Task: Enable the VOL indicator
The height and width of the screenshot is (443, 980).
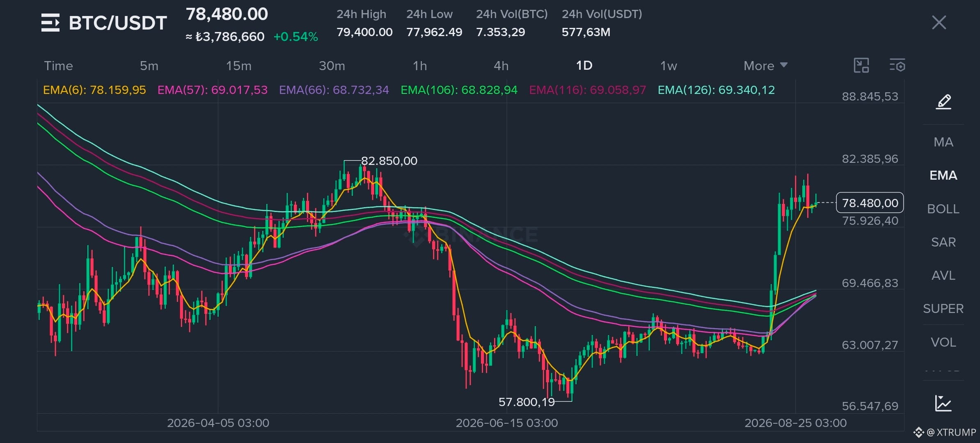Action: pyautogui.click(x=943, y=343)
